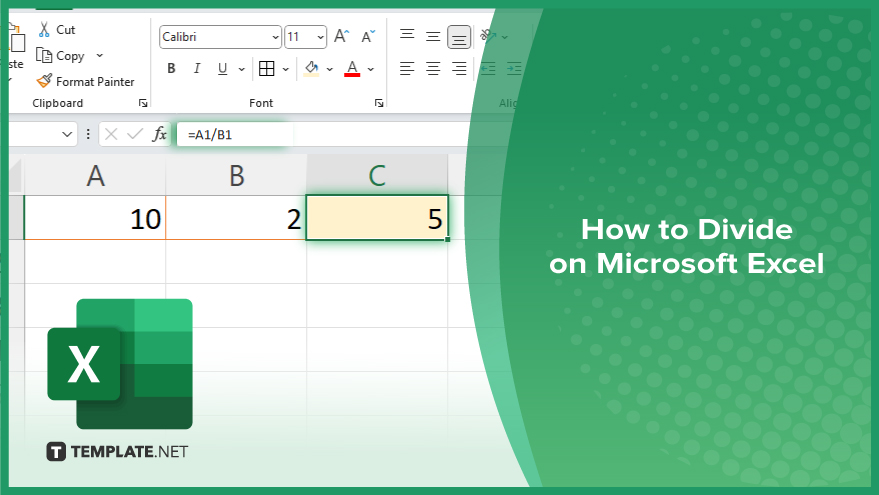This screenshot has width=879, height=495.
Task: Open the Clipboard dialog launcher
Action: click(143, 103)
